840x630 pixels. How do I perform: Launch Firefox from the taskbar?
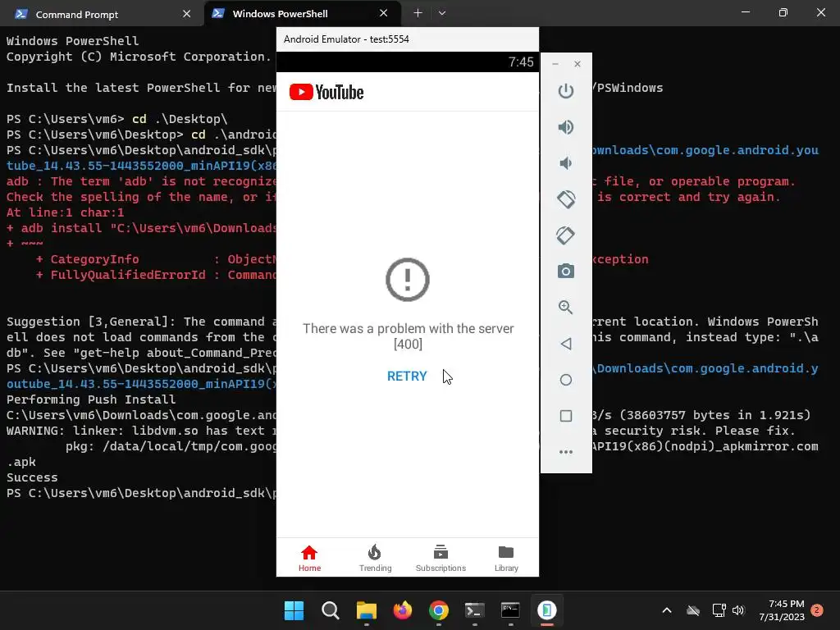point(402,610)
